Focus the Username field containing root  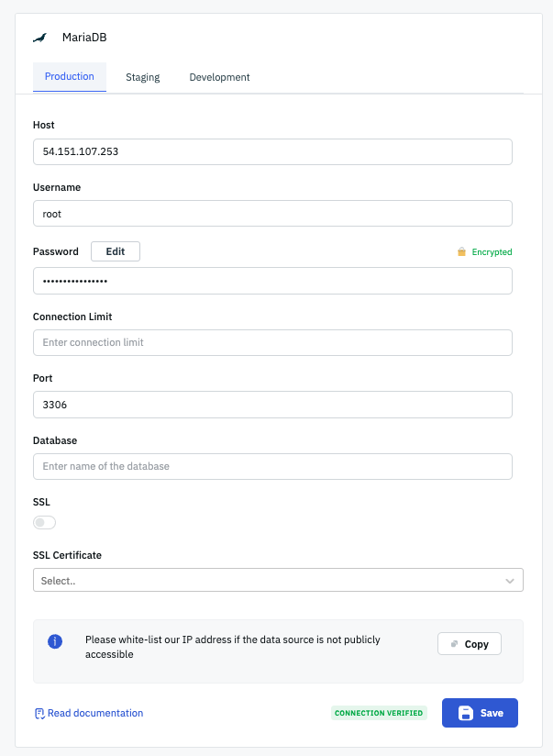coord(272,214)
